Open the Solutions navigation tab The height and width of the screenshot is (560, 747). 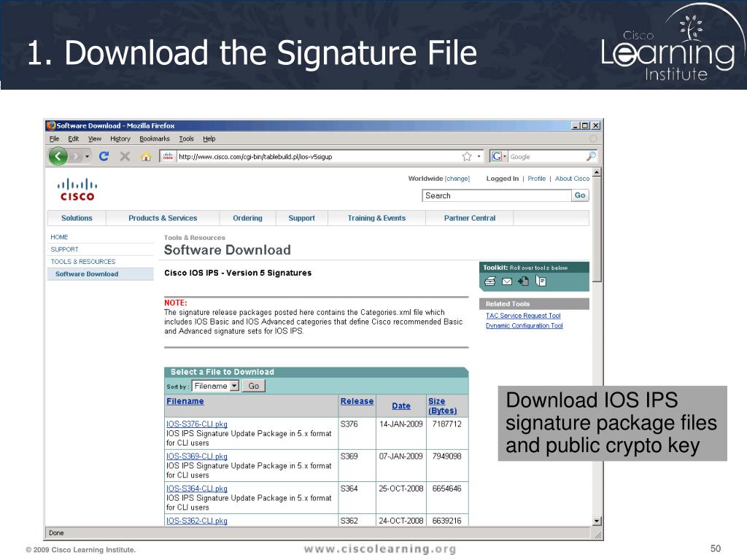pyautogui.click(x=77, y=218)
